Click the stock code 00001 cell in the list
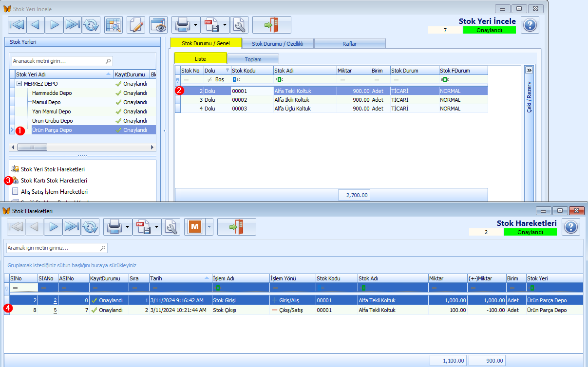This screenshot has width=588, height=367. click(252, 91)
